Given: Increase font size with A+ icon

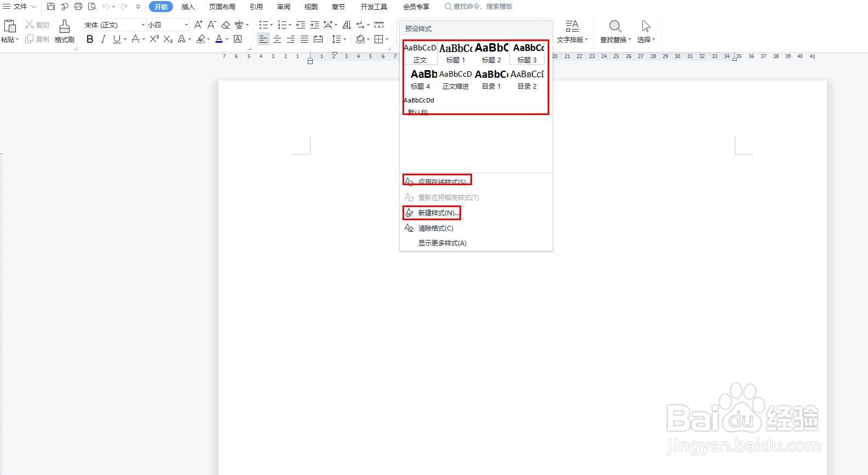Looking at the screenshot, I should coord(198,25).
